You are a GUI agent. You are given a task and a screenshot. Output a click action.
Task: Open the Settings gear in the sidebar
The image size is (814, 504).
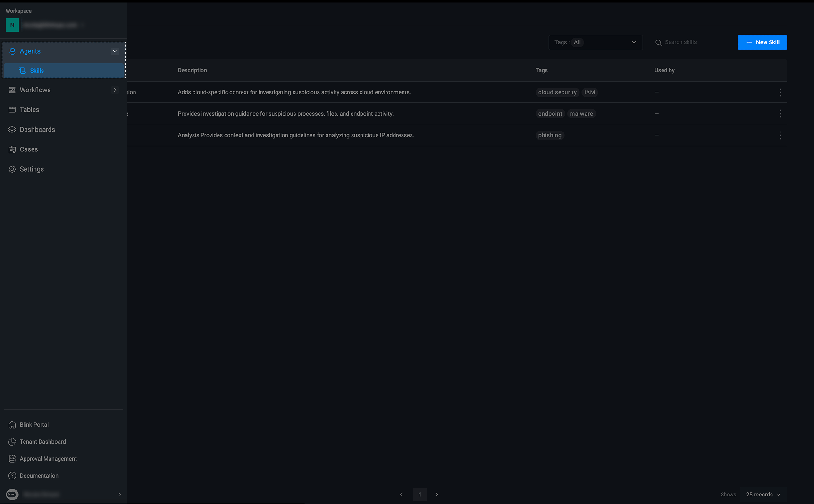[x=12, y=169]
